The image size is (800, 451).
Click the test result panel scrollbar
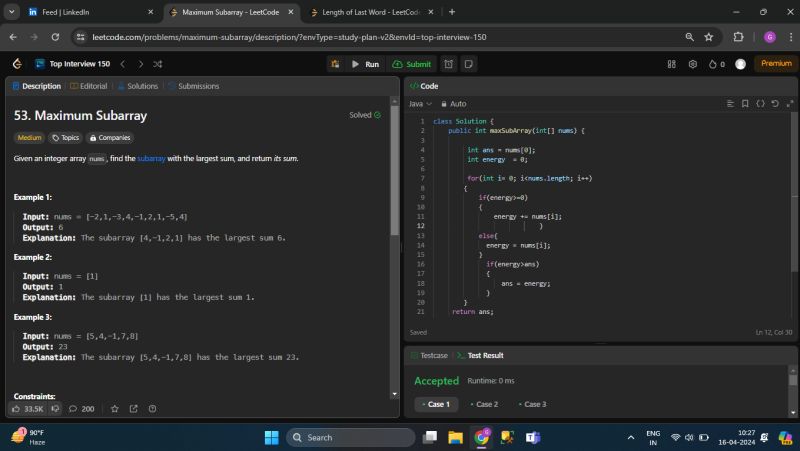pos(792,380)
